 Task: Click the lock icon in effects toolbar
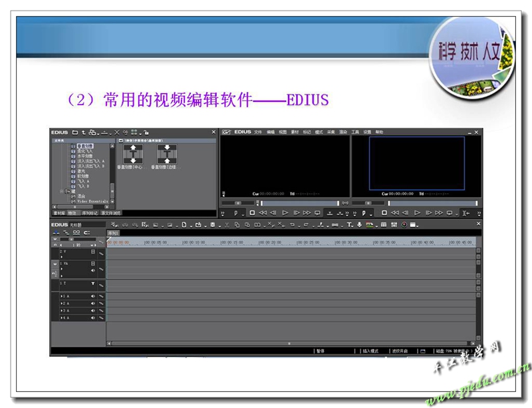[x=146, y=132]
